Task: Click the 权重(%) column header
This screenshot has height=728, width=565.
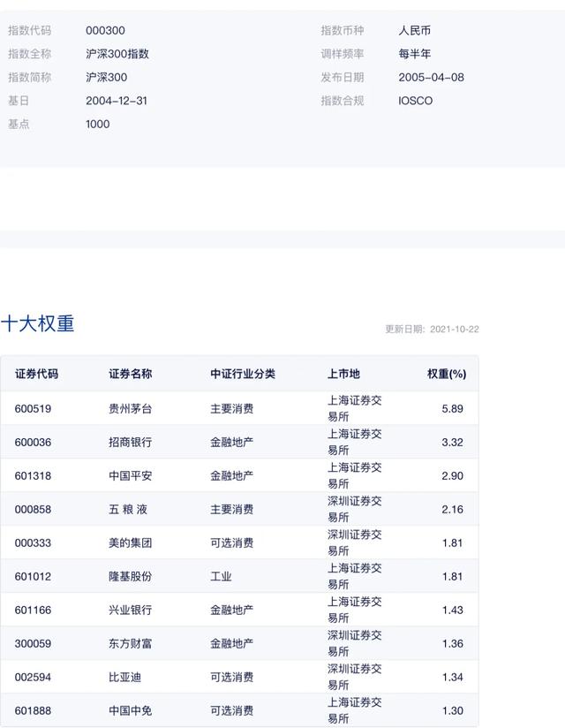Action: coord(447,375)
